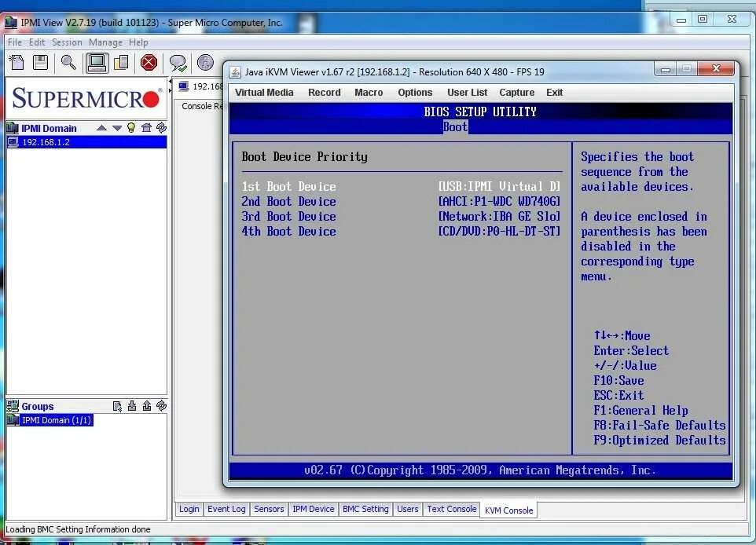Switch to the Sensors tab
This screenshot has width=756, height=545.
pyautogui.click(x=269, y=509)
